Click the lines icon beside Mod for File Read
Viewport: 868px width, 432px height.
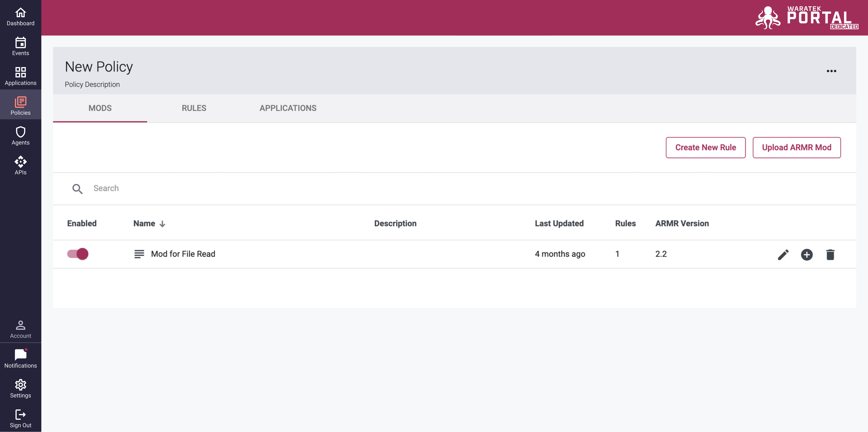139,254
